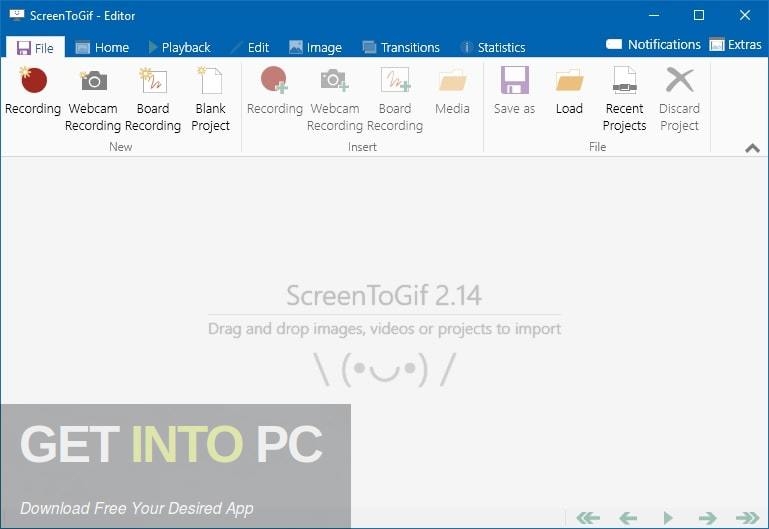Load an existing project file

(569, 92)
